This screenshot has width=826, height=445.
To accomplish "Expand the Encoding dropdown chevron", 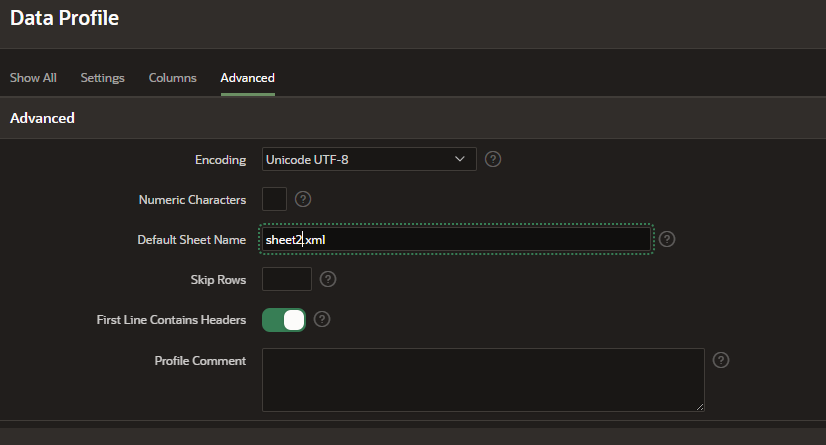I will (x=459, y=159).
